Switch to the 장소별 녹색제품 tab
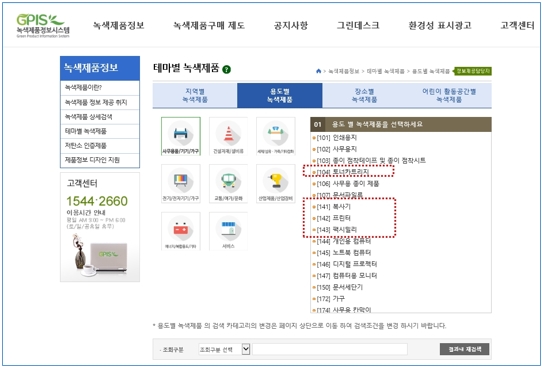This screenshot has width=542, height=367. click(364, 95)
